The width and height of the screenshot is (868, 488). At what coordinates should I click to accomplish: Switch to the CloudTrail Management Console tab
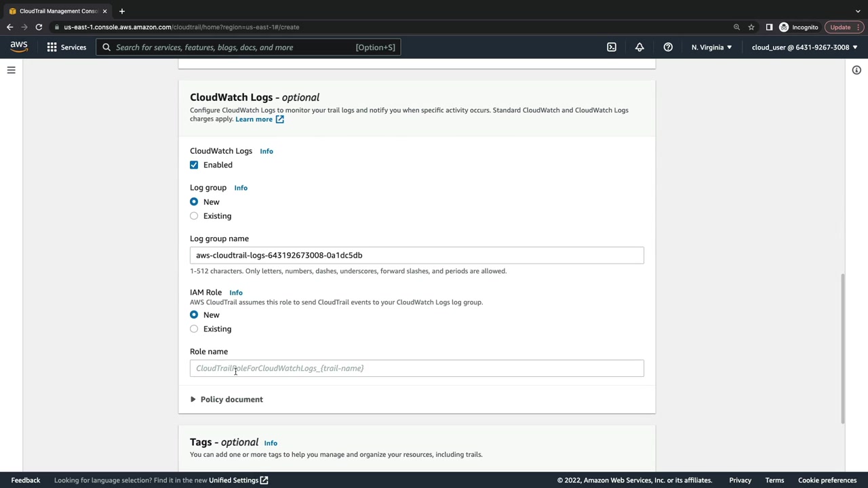pyautogui.click(x=58, y=11)
